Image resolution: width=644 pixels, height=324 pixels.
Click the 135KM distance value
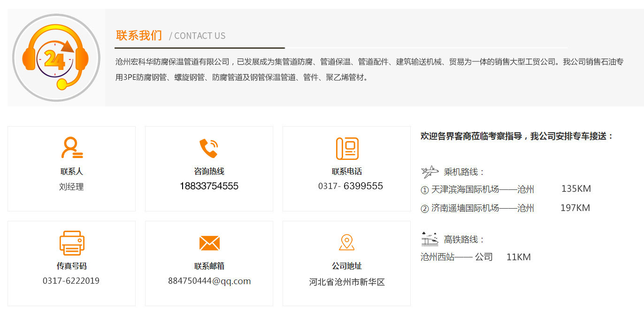(576, 189)
